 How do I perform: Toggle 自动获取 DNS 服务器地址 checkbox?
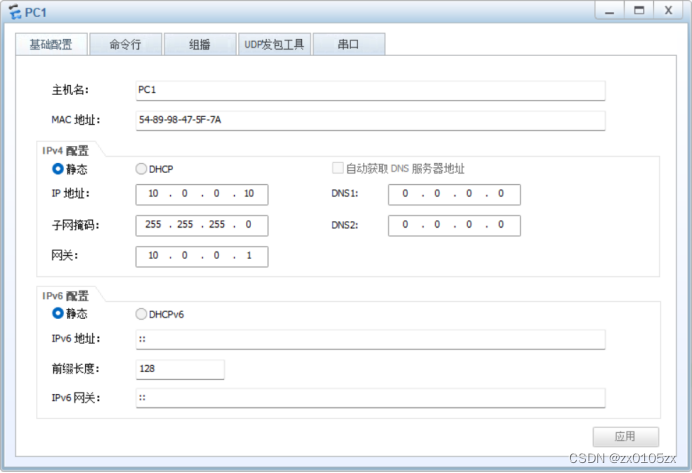(338, 168)
